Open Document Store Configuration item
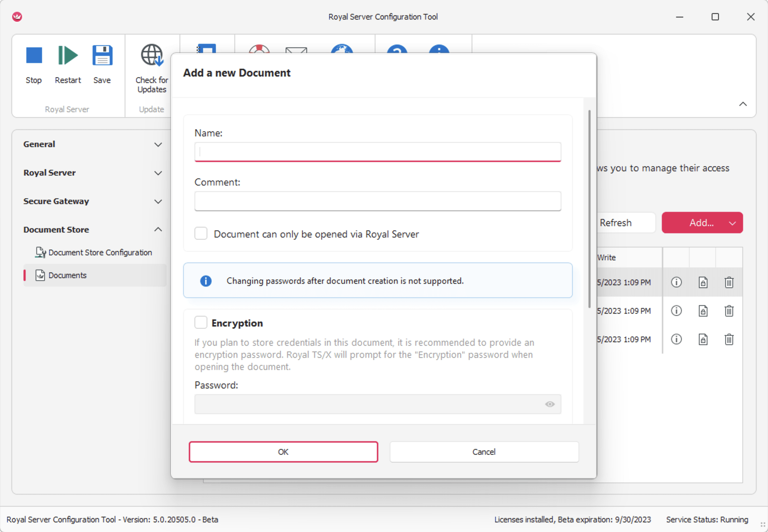The height and width of the screenshot is (532, 768). click(x=93, y=252)
